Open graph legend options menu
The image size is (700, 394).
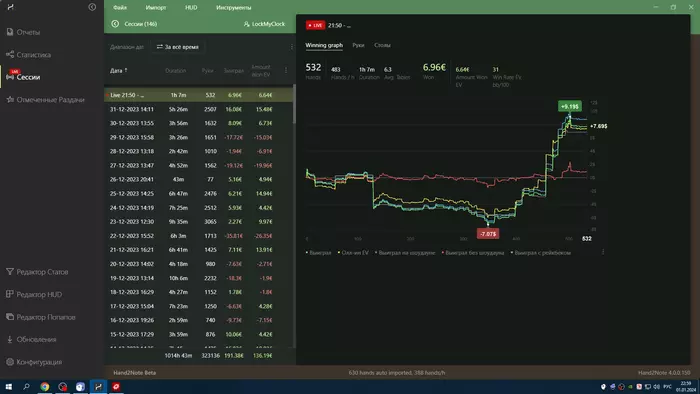[603, 252]
